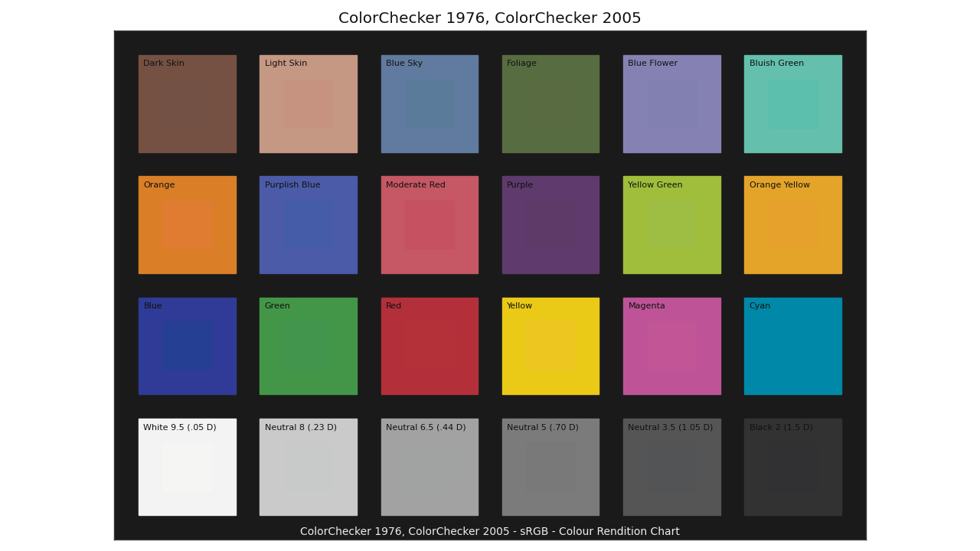Choose the Cyan color swatch
This screenshot has height=551, width=980.
point(793,346)
